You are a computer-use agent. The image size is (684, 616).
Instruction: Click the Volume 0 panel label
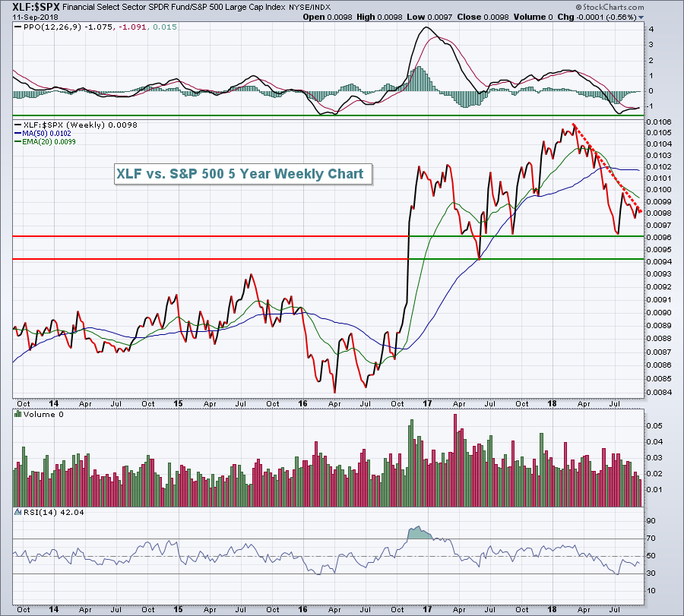43,414
